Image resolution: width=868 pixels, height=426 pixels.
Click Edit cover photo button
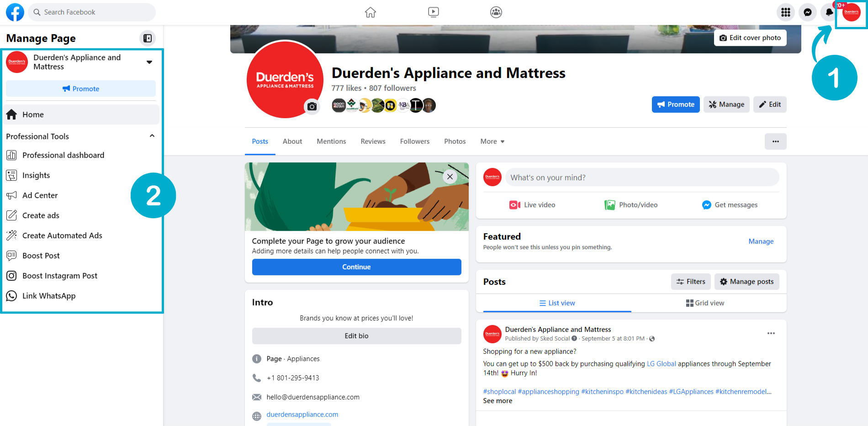750,38
